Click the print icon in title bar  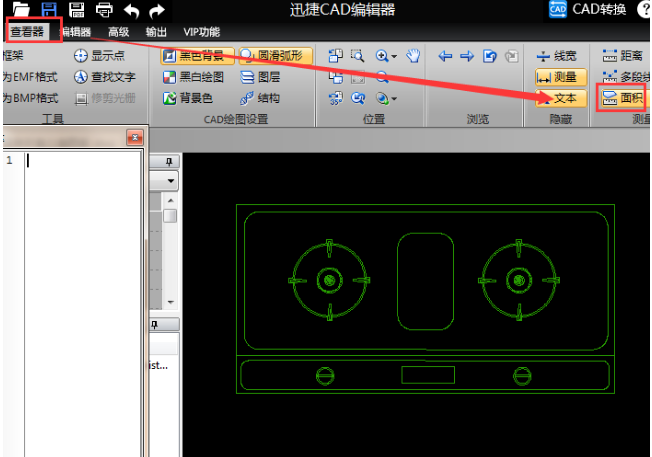click(104, 10)
